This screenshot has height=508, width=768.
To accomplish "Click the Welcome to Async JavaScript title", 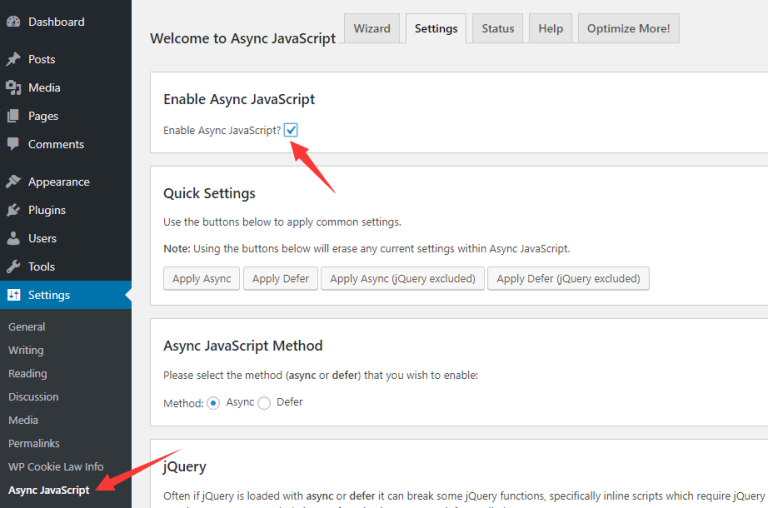I will (x=243, y=38).
